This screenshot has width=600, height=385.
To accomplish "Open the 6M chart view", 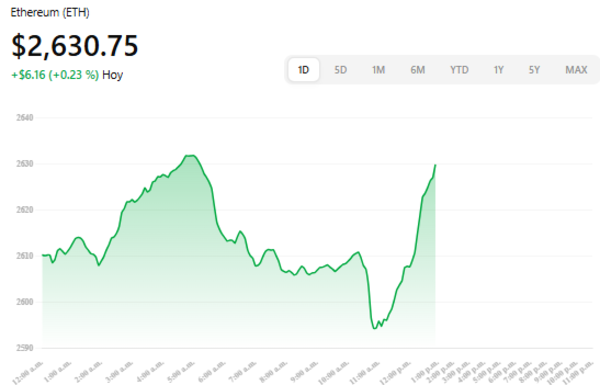I will [x=417, y=70].
